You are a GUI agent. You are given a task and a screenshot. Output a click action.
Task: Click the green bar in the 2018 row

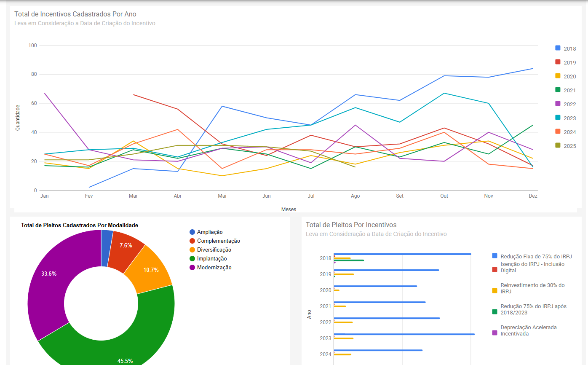coord(349,260)
